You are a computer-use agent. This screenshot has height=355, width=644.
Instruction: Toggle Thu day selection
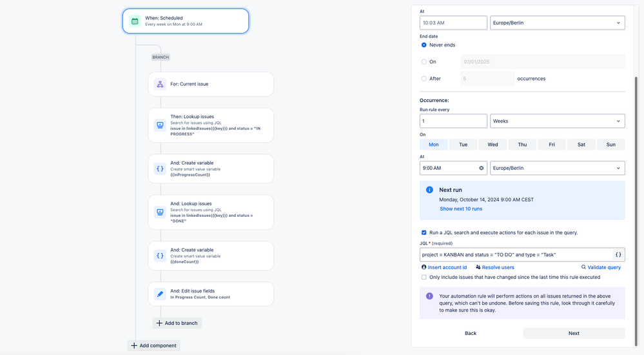pos(522,145)
